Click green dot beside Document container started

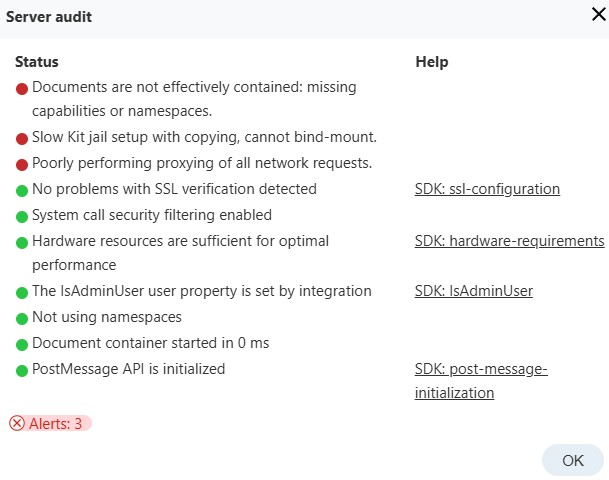pyautogui.click(x=22, y=344)
